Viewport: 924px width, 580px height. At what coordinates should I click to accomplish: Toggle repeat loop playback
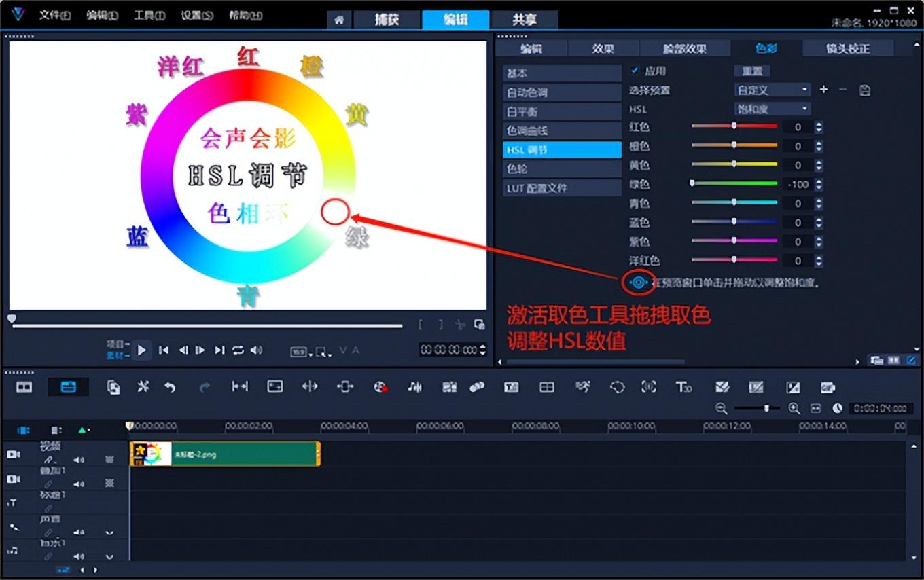click(x=238, y=350)
